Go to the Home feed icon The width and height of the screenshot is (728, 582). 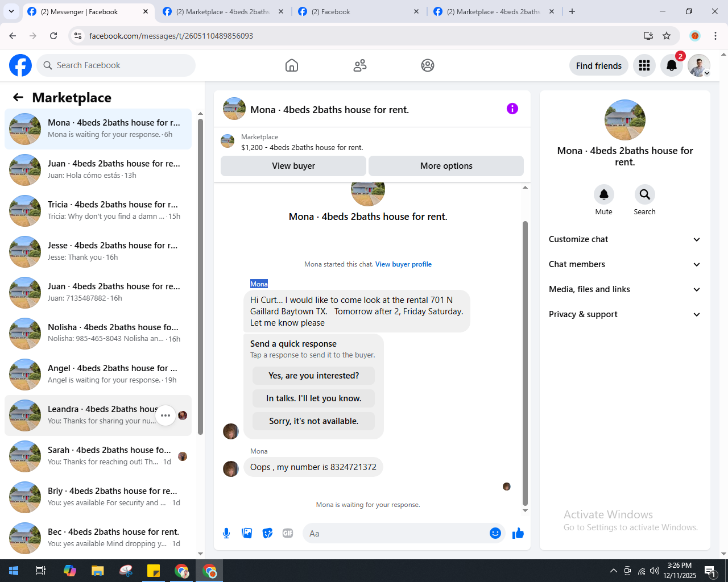click(x=292, y=65)
